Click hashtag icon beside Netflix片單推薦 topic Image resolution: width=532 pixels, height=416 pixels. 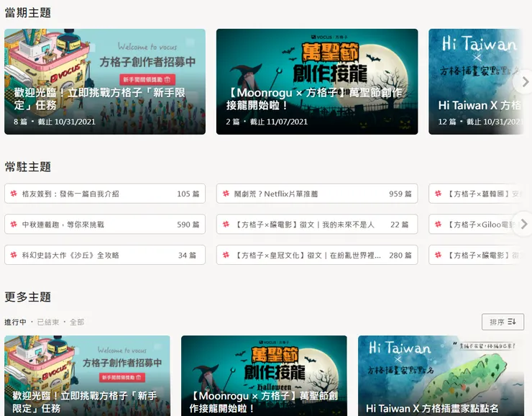[226, 194]
